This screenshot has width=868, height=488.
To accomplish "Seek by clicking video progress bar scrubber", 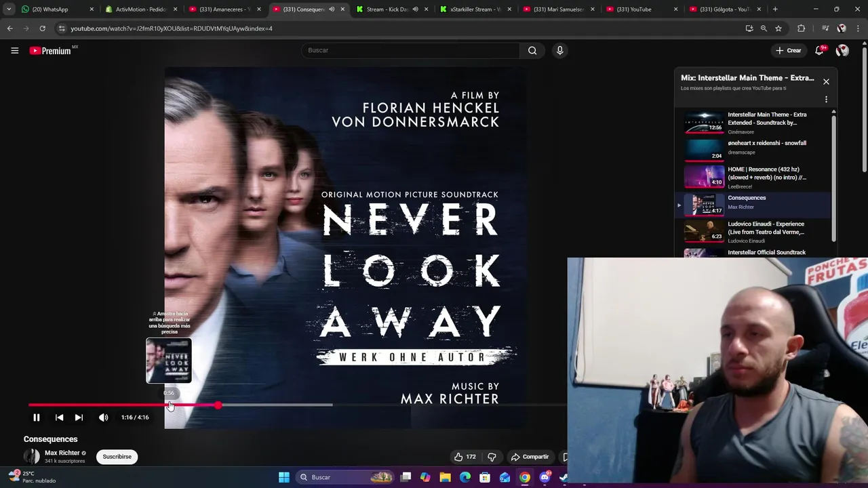I will [218, 405].
